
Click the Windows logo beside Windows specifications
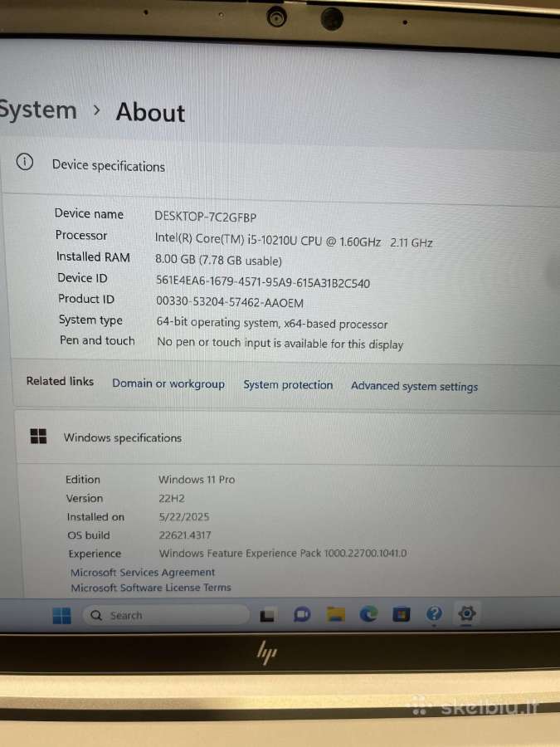(x=38, y=436)
